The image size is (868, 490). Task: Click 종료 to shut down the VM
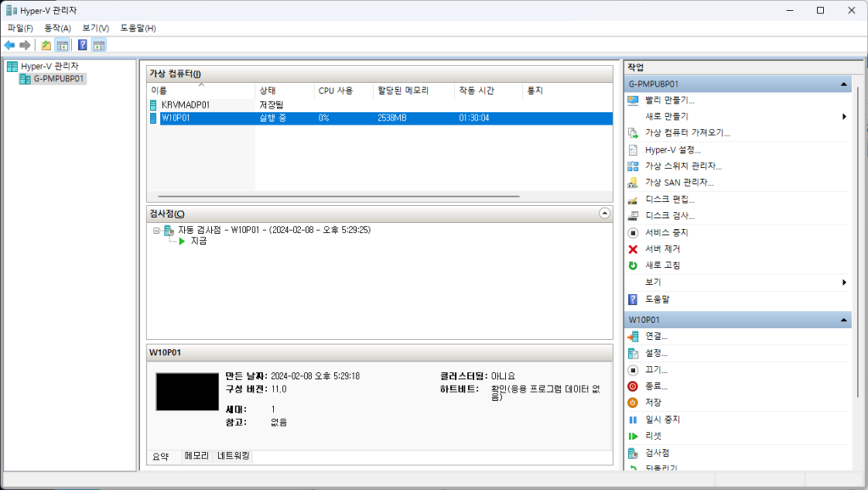(656, 387)
